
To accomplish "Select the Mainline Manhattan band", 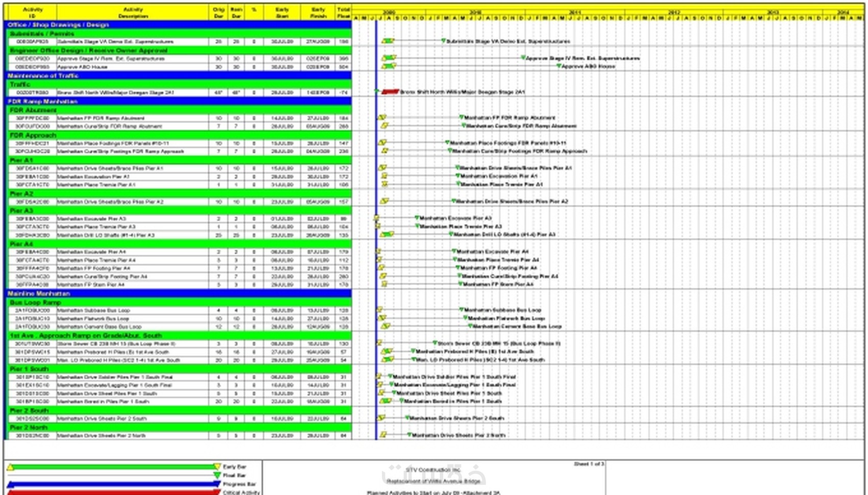I will (179, 293).
